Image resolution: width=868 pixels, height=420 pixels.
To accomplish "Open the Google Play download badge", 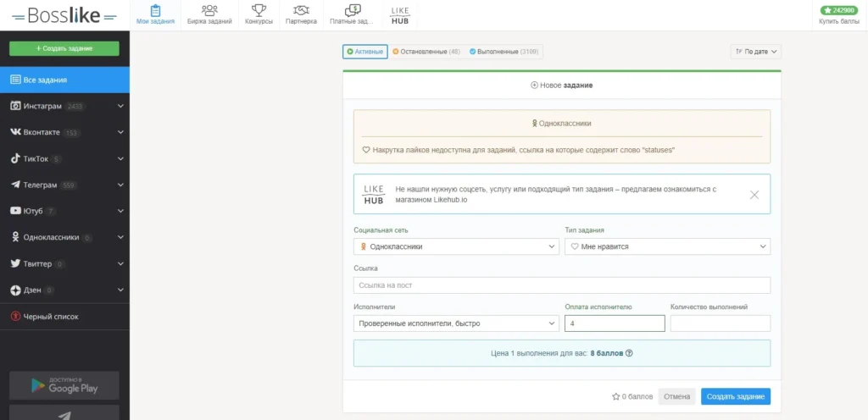I will click(x=64, y=385).
